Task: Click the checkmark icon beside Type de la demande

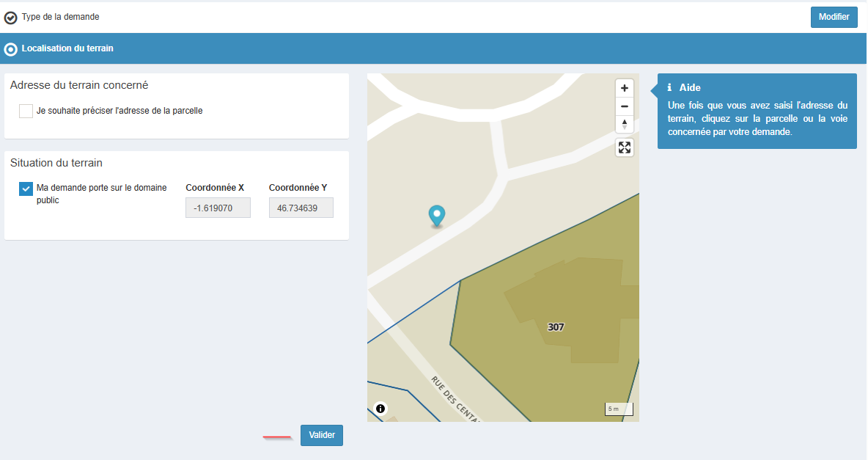Action: 11,18
